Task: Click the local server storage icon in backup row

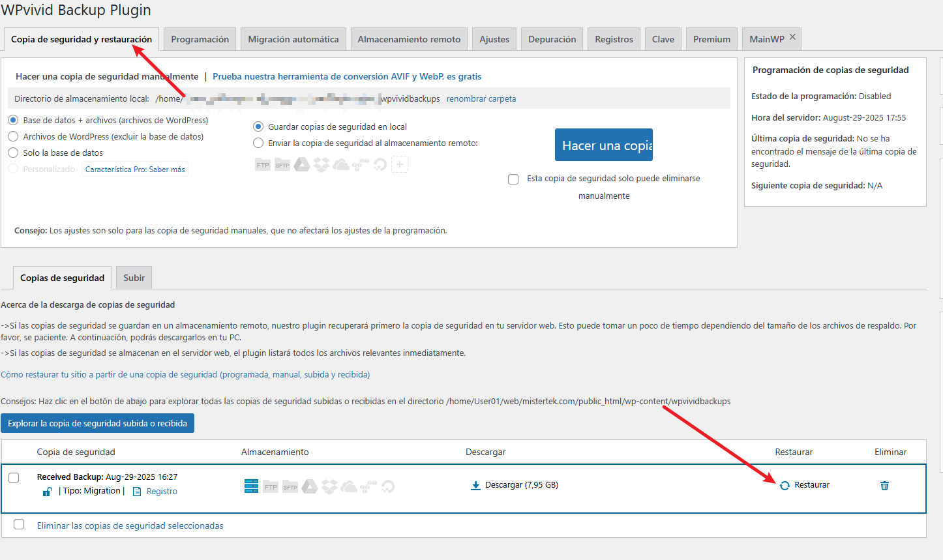Action: (251, 486)
